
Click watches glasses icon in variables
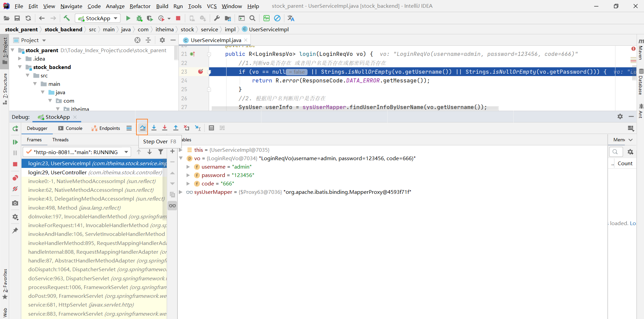coord(172,206)
